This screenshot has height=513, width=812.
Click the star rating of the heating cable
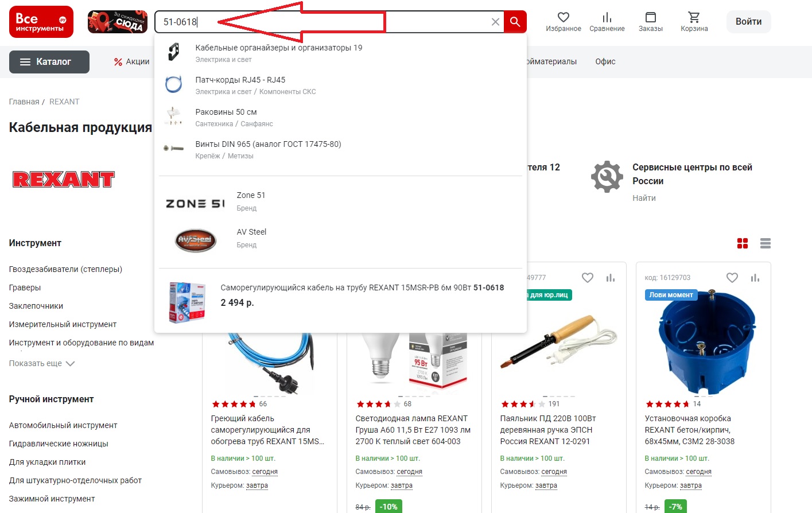234,404
